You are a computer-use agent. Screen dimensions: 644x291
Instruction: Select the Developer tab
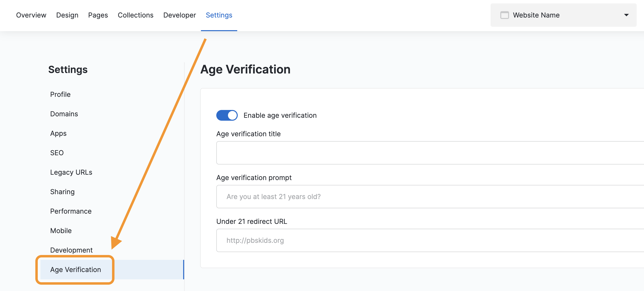(x=179, y=15)
